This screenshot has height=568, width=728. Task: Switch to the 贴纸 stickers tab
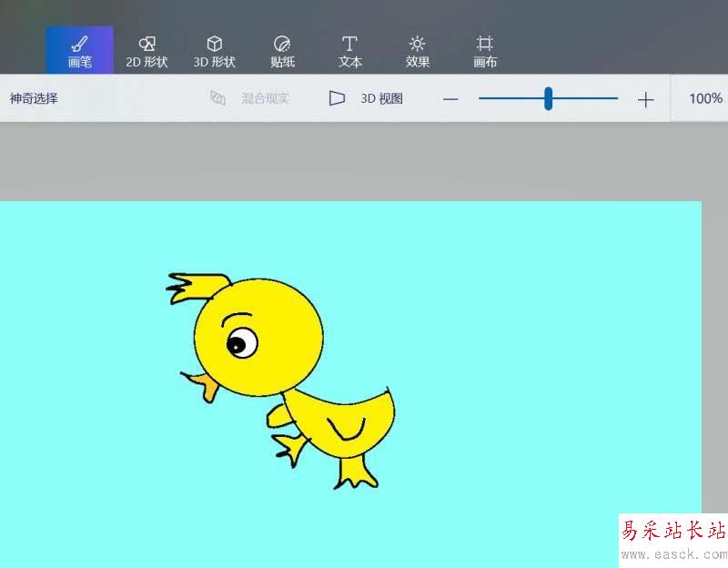click(x=282, y=50)
